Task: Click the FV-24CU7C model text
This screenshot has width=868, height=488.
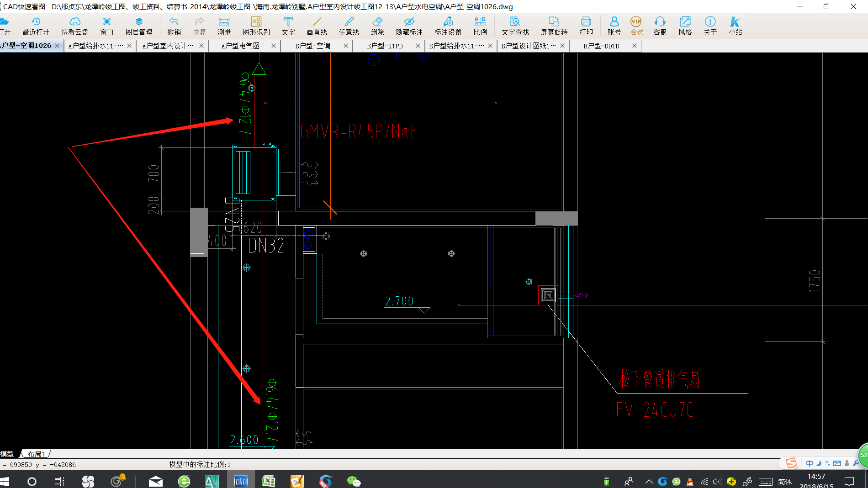Action: pyautogui.click(x=655, y=410)
